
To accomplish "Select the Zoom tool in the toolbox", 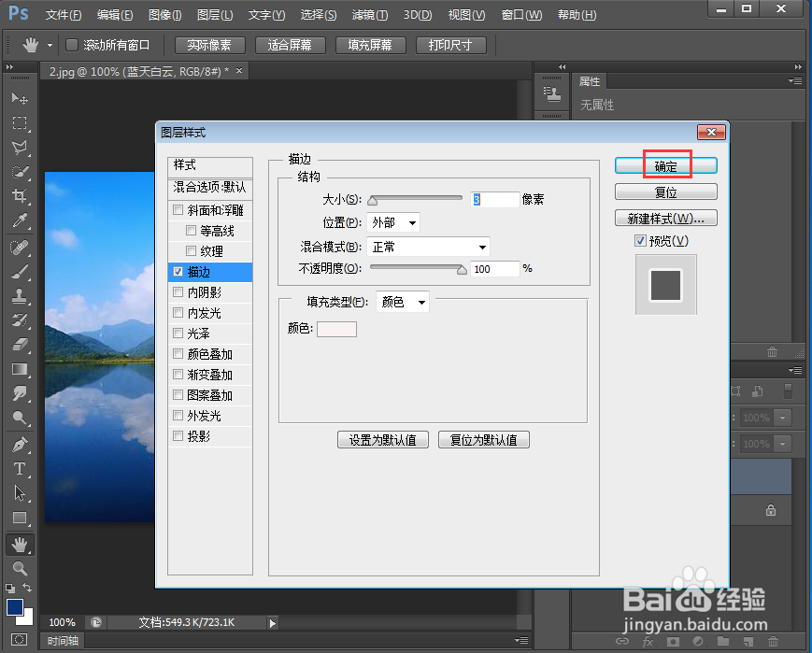I will point(20,569).
